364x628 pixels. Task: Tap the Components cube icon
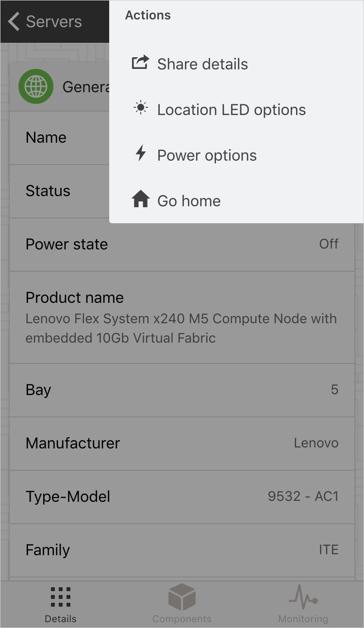click(182, 597)
